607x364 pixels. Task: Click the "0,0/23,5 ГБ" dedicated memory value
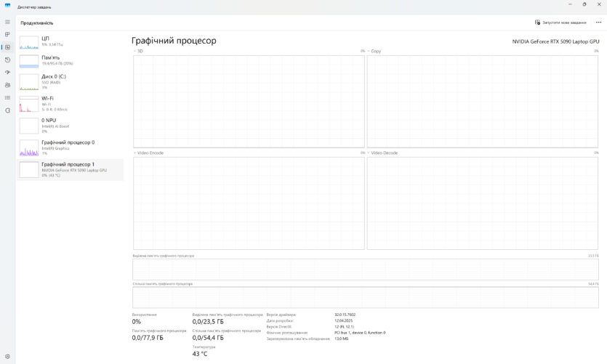point(208,321)
